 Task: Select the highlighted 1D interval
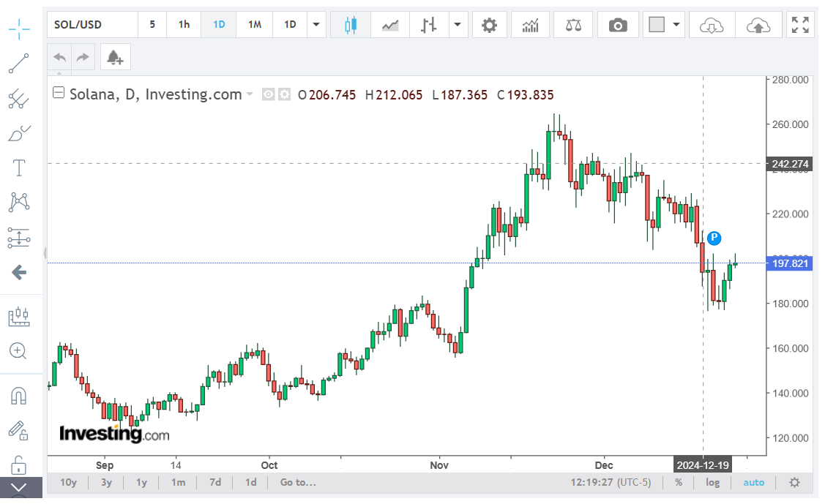tap(219, 25)
